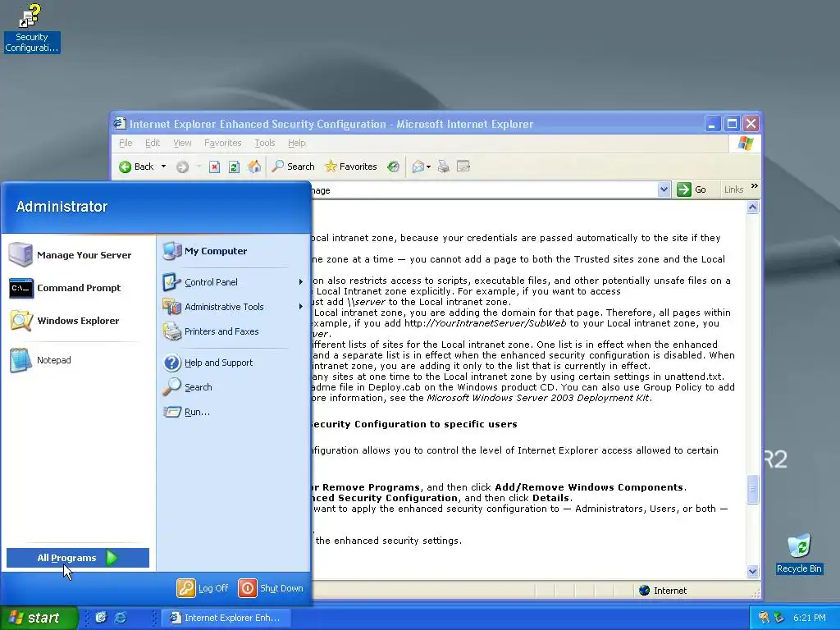This screenshot has width=840, height=630.
Task: Click the History icon in IE toolbar
Action: (393, 167)
